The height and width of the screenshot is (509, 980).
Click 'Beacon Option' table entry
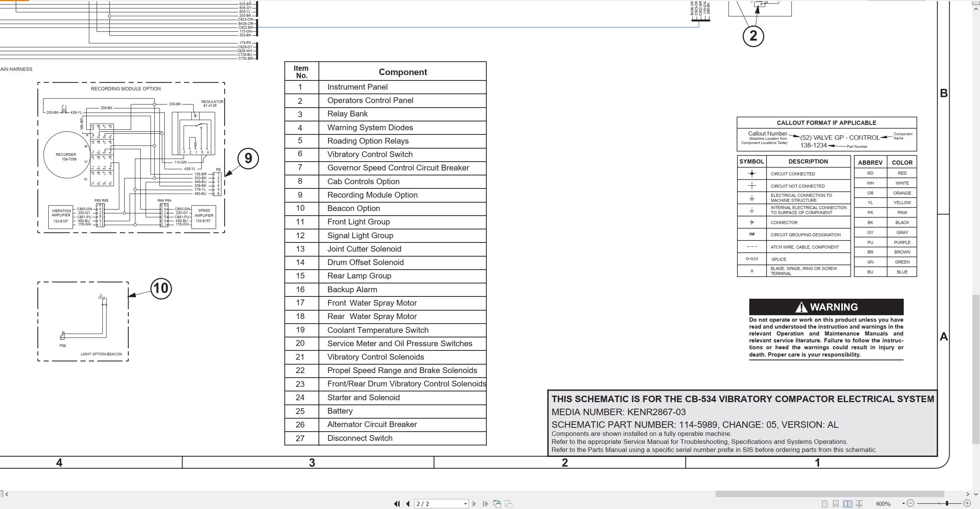pyautogui.click(x=353, y=208)
